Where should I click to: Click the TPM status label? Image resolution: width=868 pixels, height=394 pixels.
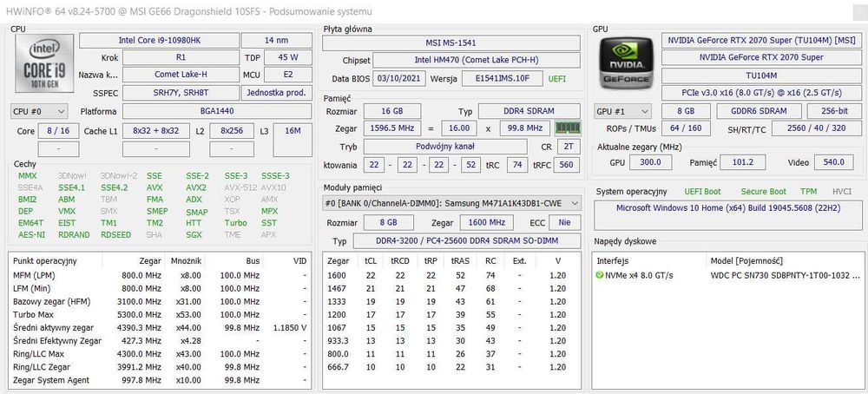pyautogui.click(x=809, y=192)
